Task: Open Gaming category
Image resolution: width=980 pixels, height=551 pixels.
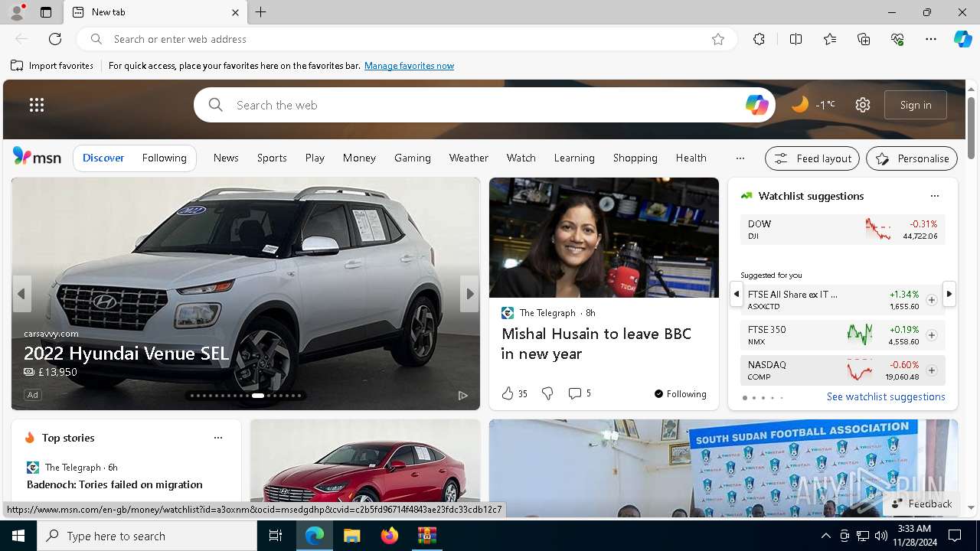Action: (413, 158)
